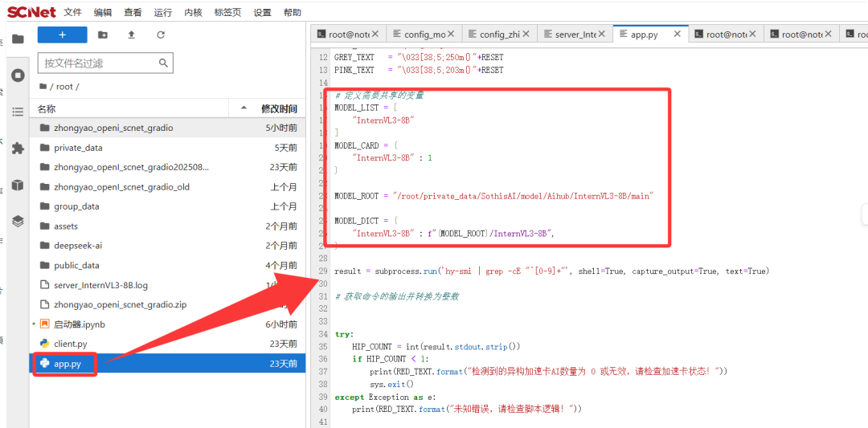The width and height of the screenshot is (868, 428).
Task: Click the blue new launcher plus button
Action: 62,35
